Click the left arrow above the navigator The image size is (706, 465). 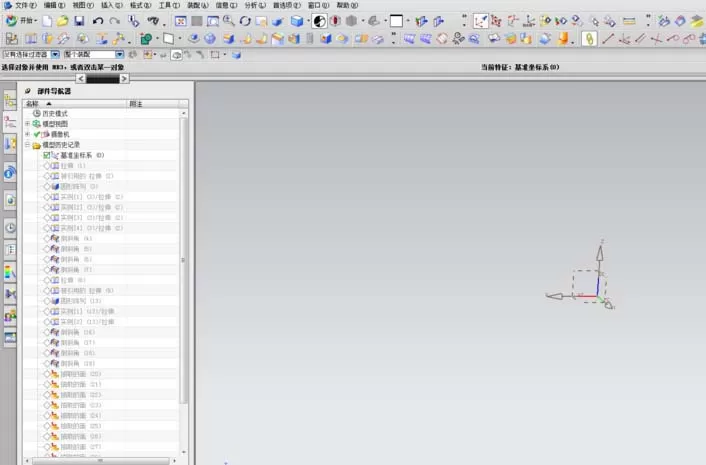tap(81, 79)
